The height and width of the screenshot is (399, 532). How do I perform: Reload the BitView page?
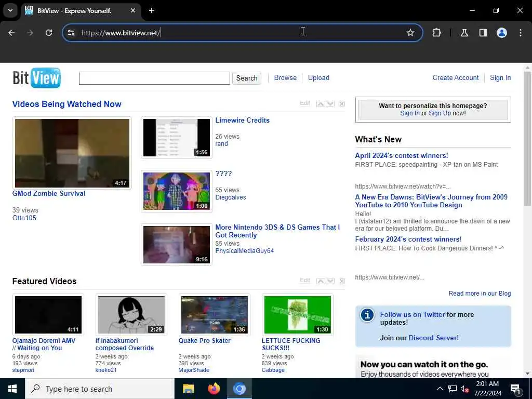pos(49,33)
